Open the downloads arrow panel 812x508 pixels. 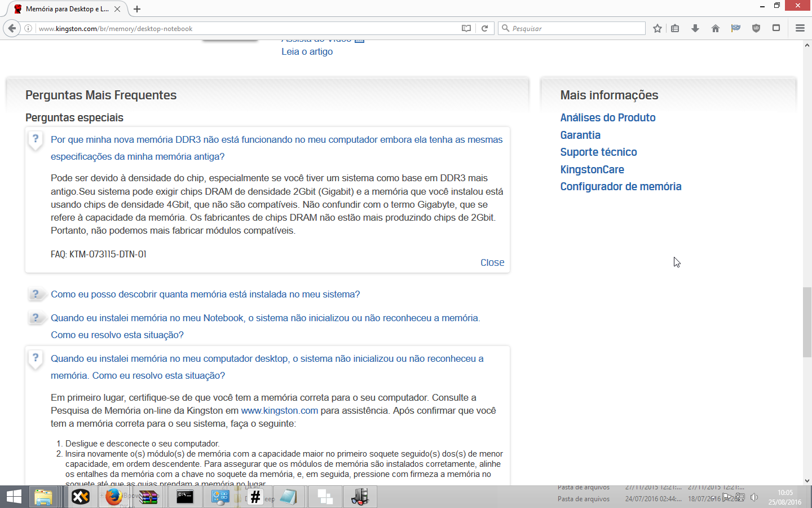coord(695,28)
